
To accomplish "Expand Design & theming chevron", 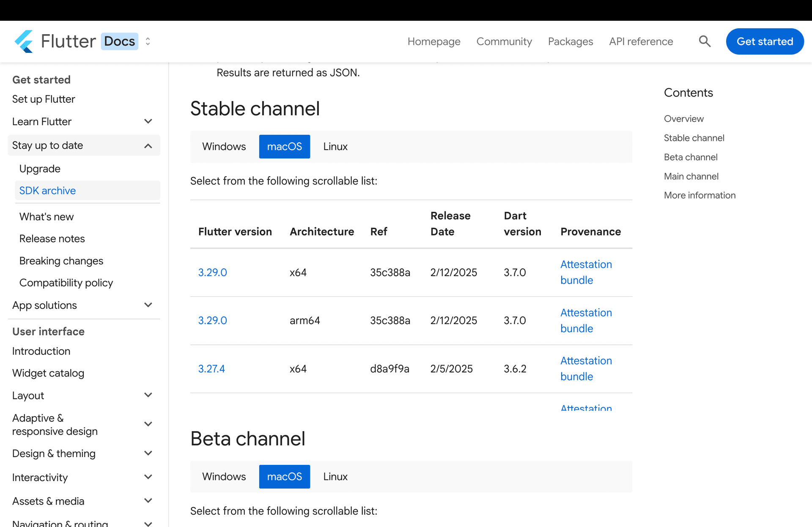I will coord(148,453).
